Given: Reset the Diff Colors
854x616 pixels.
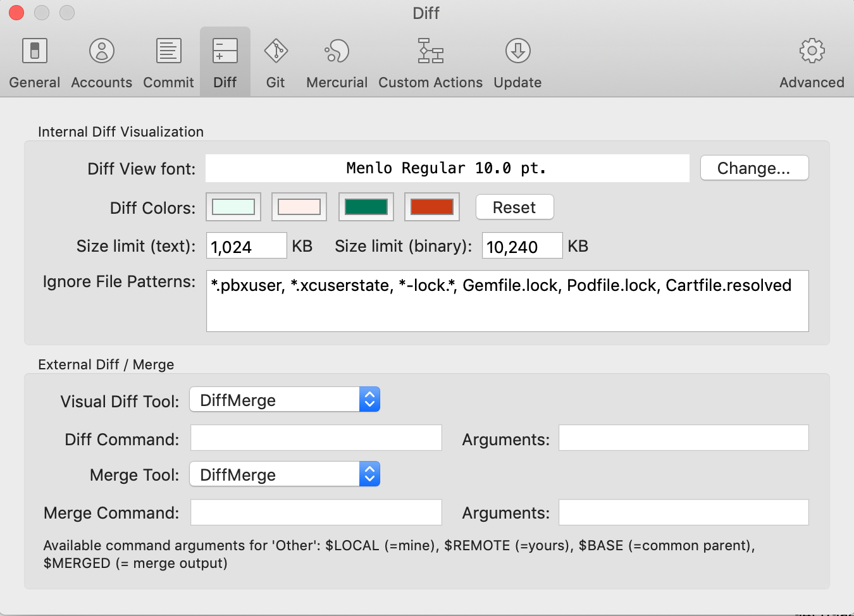Looking at the screenshot, I should tap(514, 207).
